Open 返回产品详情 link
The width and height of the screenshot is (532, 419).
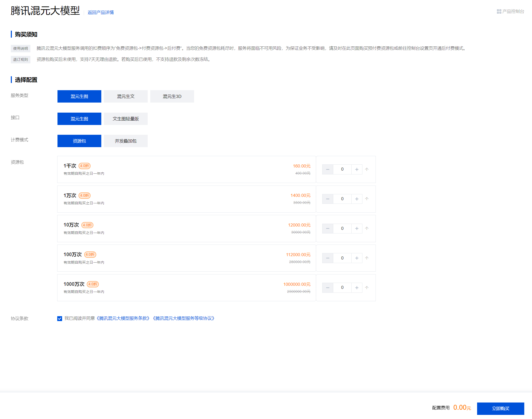[101, 12]
